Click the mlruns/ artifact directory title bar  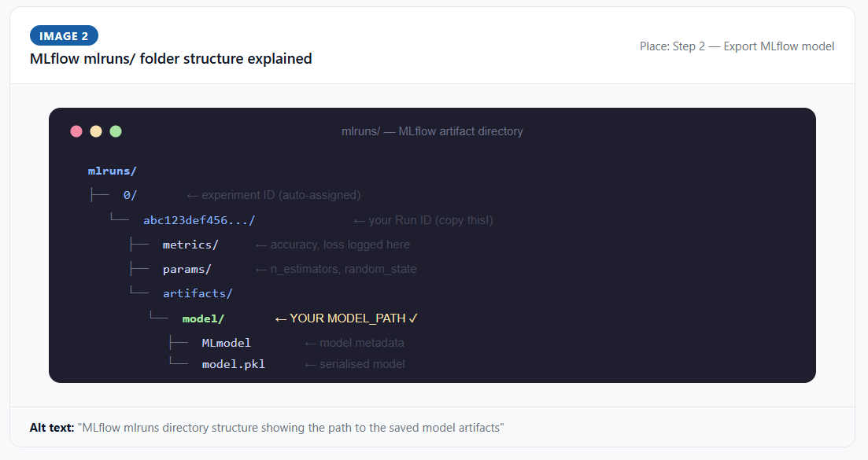(432, 131)
